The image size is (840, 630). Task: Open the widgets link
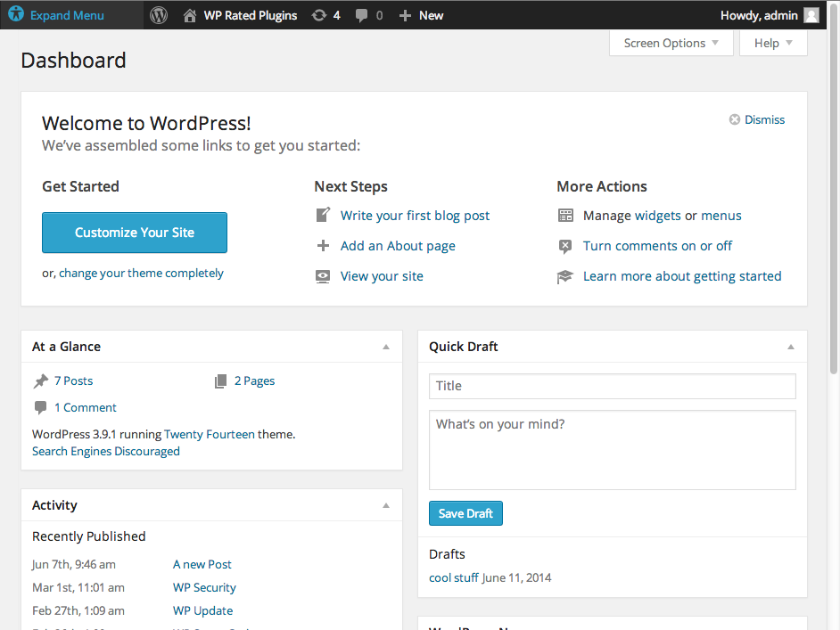pos(658,215)
